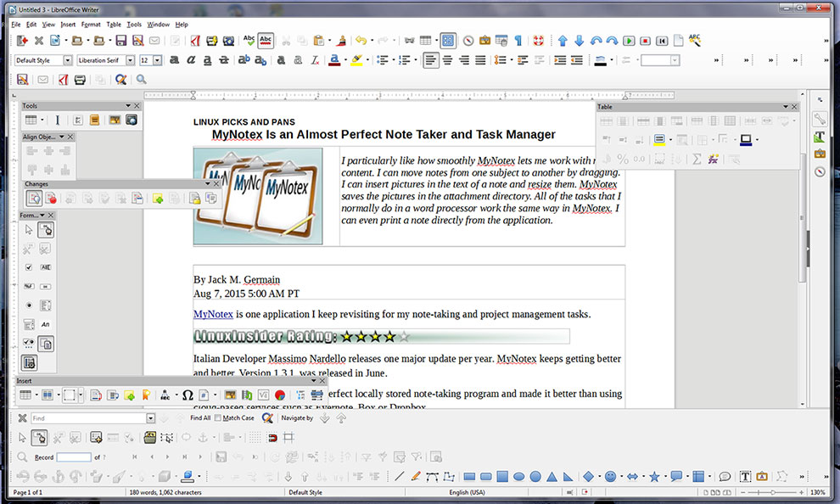Click the zoom slider in the status bar

[772, 492]
